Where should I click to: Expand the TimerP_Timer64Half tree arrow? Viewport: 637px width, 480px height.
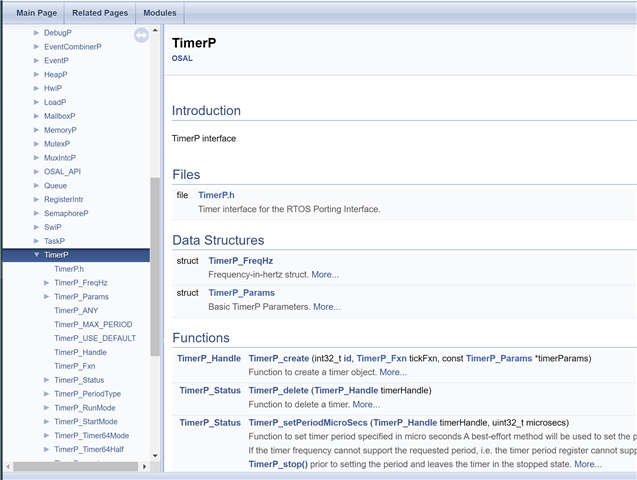[46, 449]
